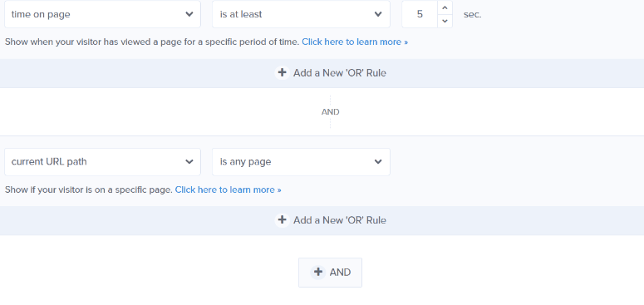Open the 'time on page' rule dropdown
The width and height of the screenshot is (644, 305).
(x=102, y=14)
